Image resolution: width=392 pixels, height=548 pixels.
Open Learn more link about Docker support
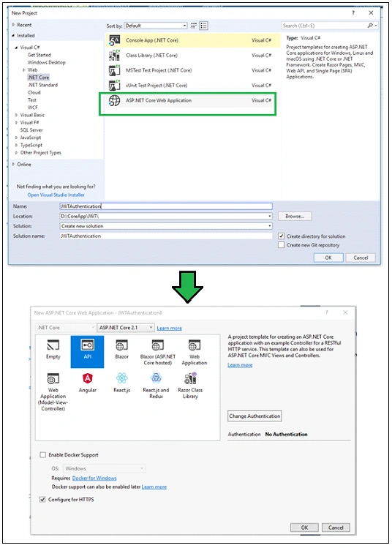tap(154, 487)
